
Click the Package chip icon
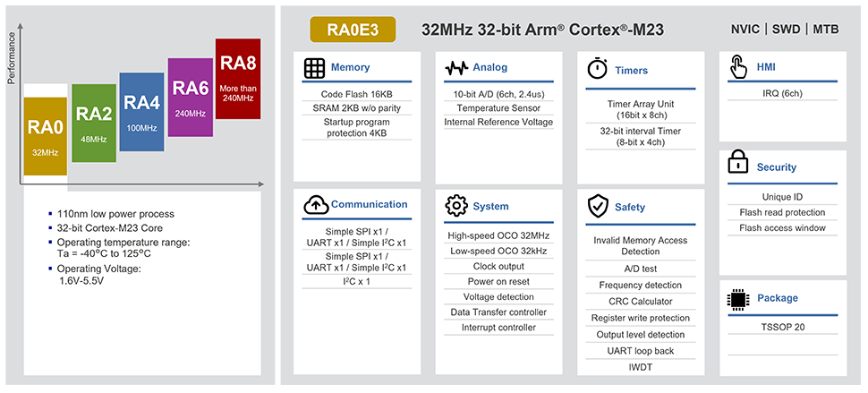click(738, 299)
